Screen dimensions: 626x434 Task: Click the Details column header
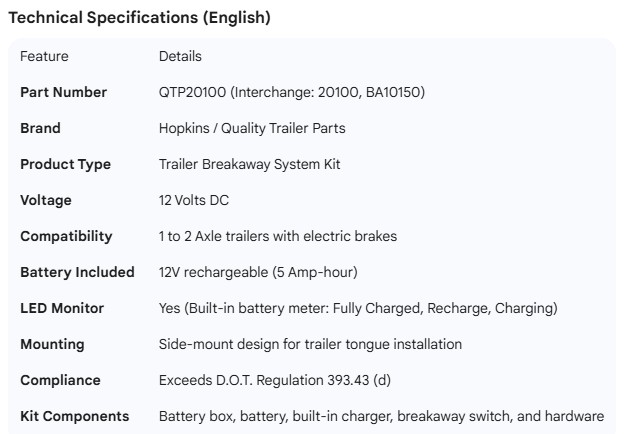180,56
